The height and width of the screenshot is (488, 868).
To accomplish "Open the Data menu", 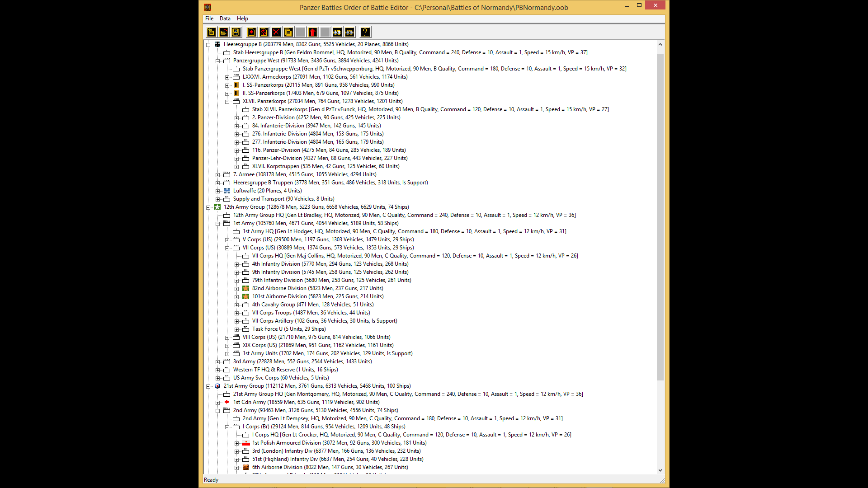I will click(x=225, y=19).
